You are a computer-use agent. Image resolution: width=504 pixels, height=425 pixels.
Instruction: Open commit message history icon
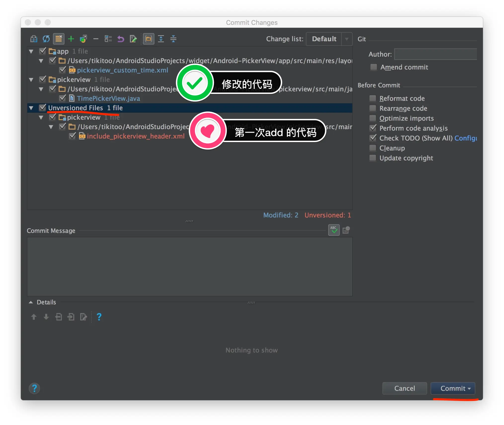(x=346, y=230)
